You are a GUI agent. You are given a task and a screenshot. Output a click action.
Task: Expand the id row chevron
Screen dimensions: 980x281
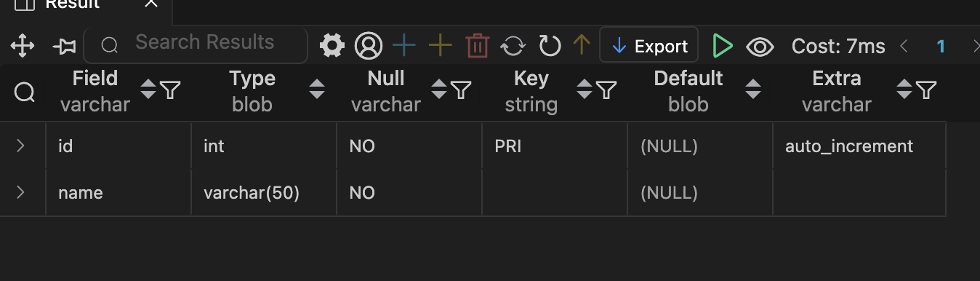pyautogui.click(x=20, y=146)
